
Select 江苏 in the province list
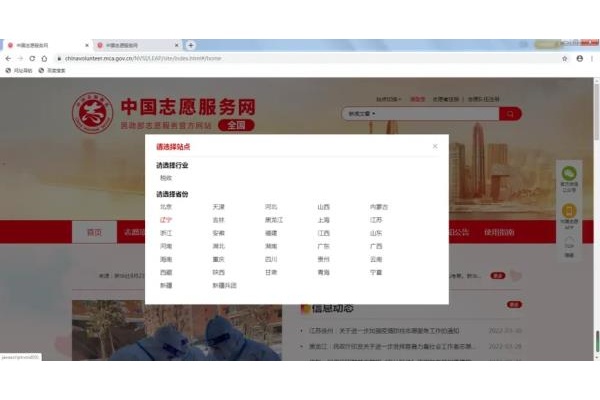(376, 220)
